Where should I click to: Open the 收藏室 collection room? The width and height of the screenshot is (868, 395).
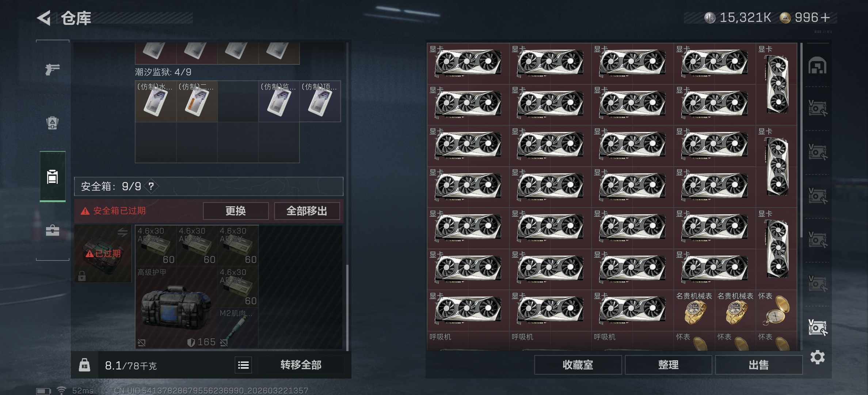(578, 365)
